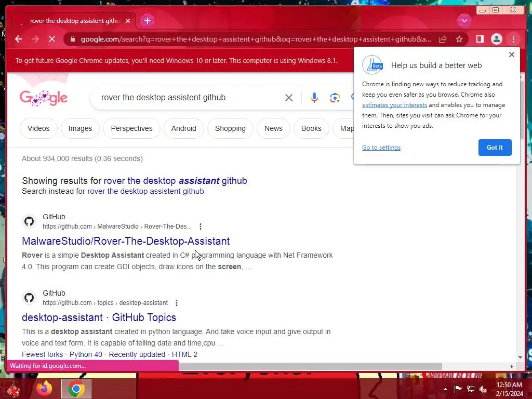Open Fewest forks sitelink
532x399 pixels.
click(43, 354)
